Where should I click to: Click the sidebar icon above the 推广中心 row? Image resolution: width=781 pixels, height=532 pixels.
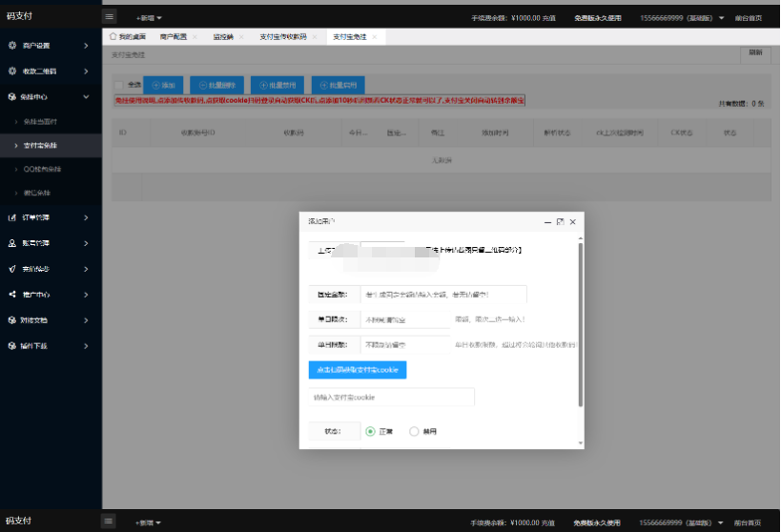pyautogui.click(x=12, y=269)
